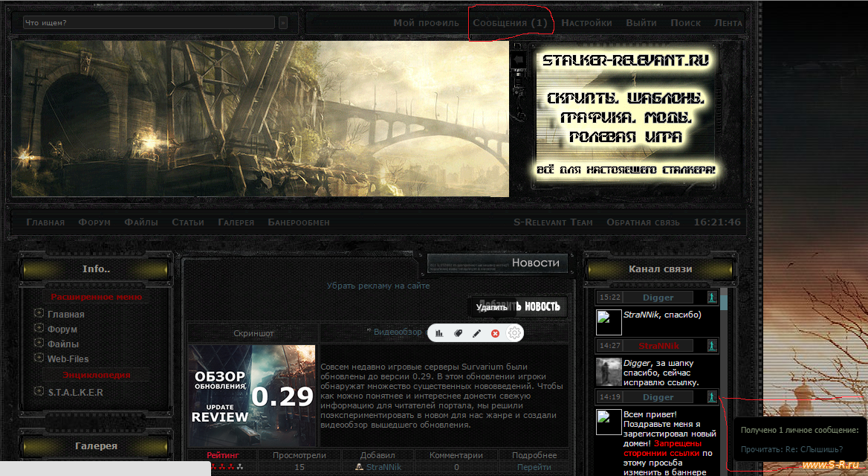Click the user icon beside StraNNik author
Image resolution: width=868 pixels, height=476 pixels.
point(359,467)
